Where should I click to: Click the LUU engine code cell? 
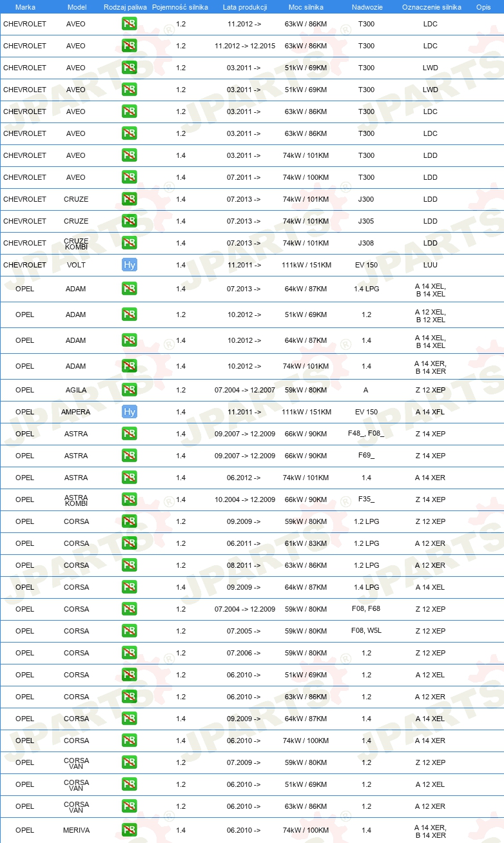coord(431,265)
